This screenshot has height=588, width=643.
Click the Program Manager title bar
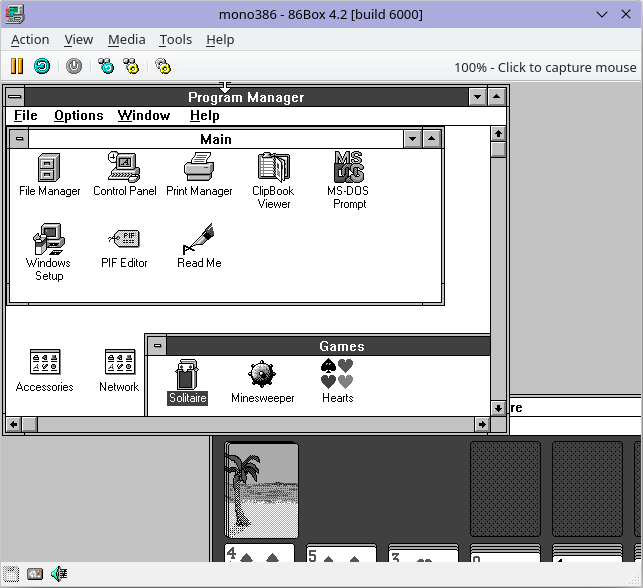pyautogui.click(x=246, y=97)
